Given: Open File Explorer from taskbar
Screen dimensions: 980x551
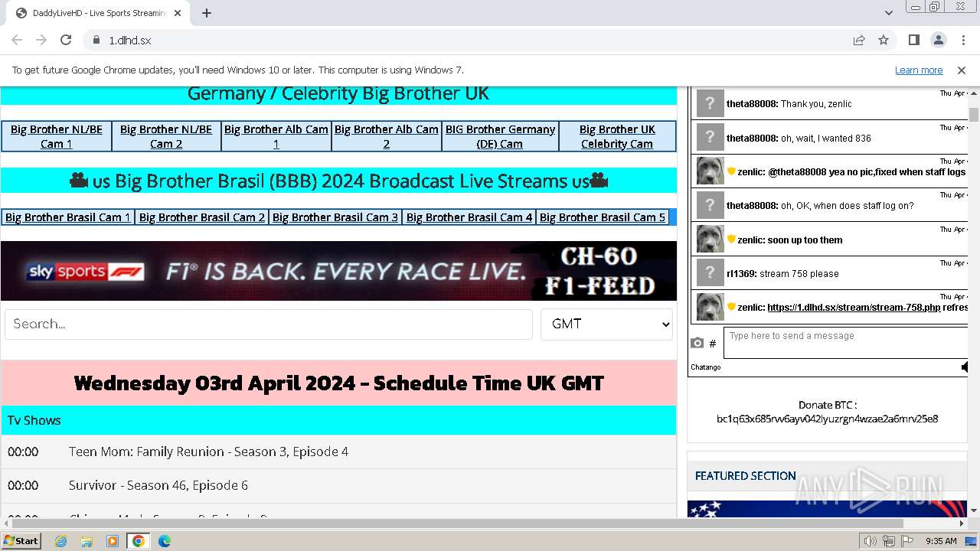Looking at the screenshot, I should [x=87, y=541].
